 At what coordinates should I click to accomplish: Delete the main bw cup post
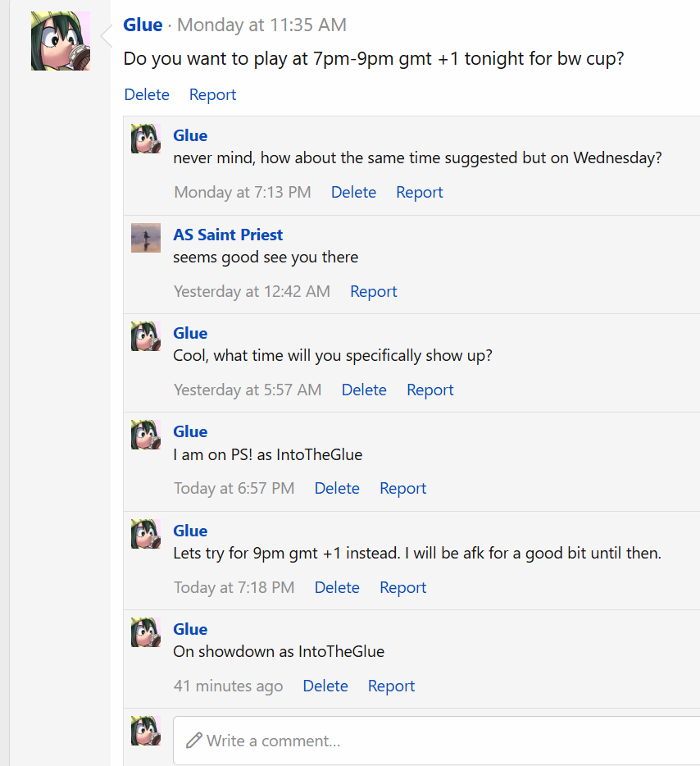(x=147, y=94)
